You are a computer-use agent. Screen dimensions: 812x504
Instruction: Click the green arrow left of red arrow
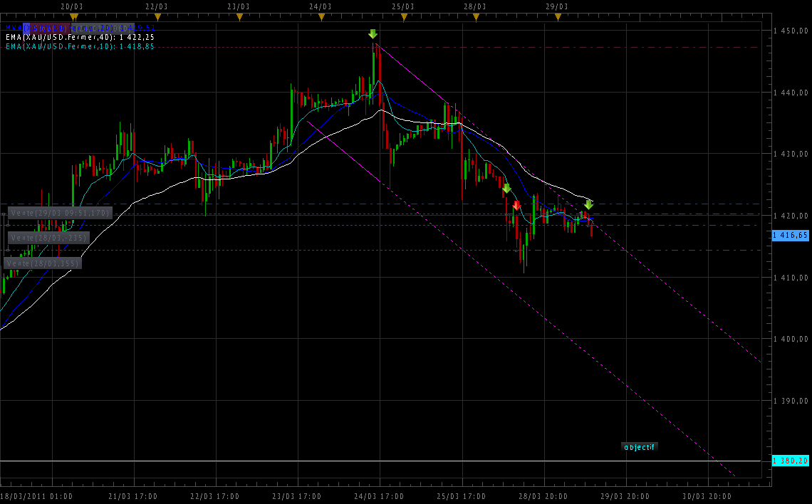[x=506, y=189]
